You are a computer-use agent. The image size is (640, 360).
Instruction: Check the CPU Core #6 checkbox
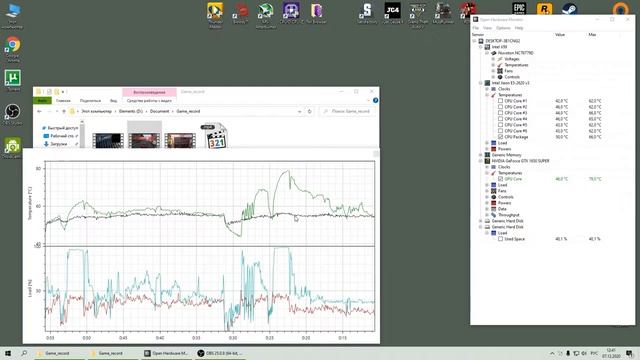[x=500, y=131]
